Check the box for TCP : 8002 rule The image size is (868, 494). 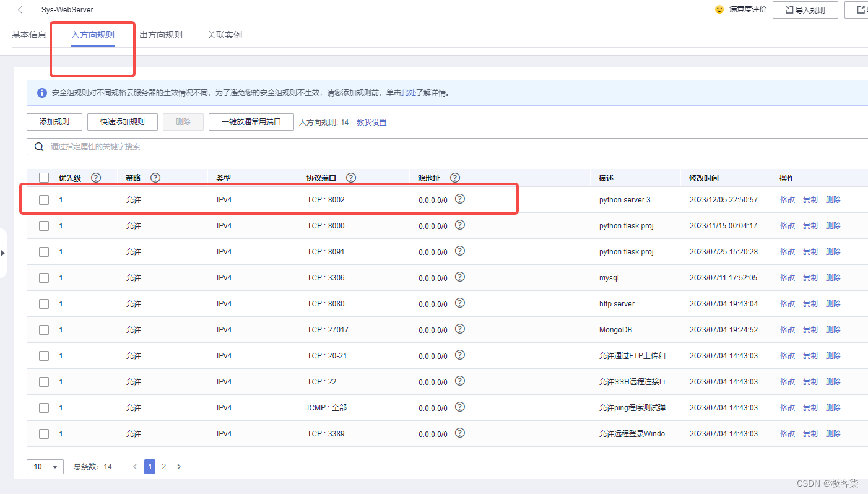44,200
